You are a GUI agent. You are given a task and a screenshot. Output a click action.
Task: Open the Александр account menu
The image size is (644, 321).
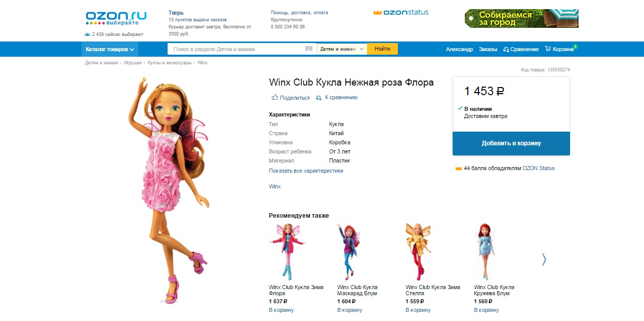(x=459, y=49)
